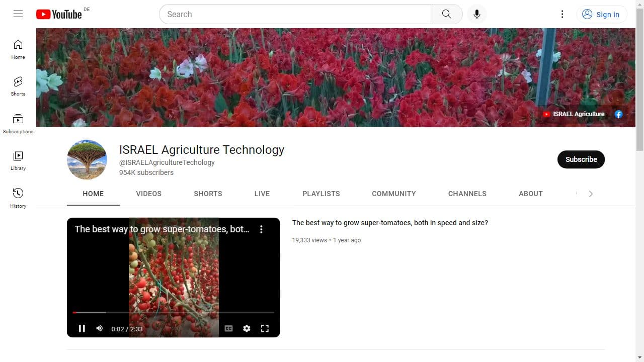The image size is (644, 362).
Task: Pause the featured tomato video
Action: point(82,328)
